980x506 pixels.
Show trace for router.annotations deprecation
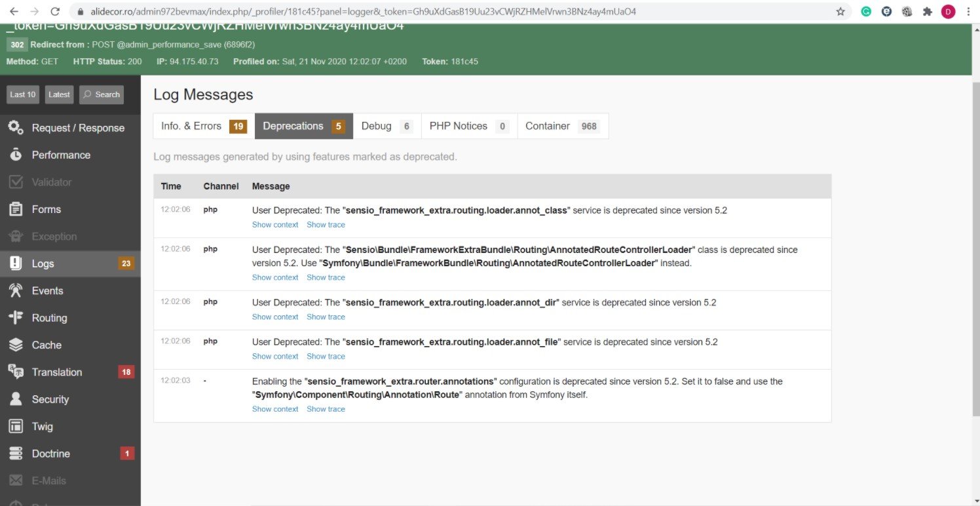tap(326, 409)
